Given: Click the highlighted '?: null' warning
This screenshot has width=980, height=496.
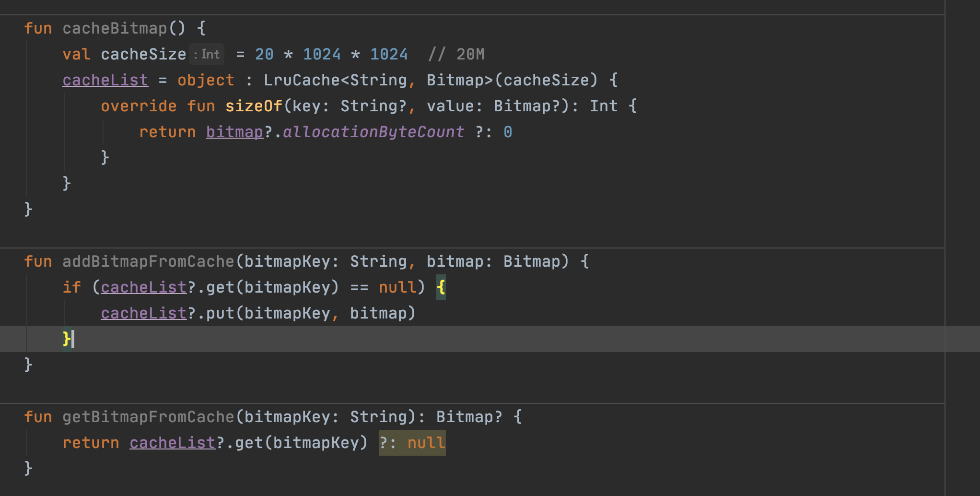Looking at the screenshot, I should tap(412, 443).
